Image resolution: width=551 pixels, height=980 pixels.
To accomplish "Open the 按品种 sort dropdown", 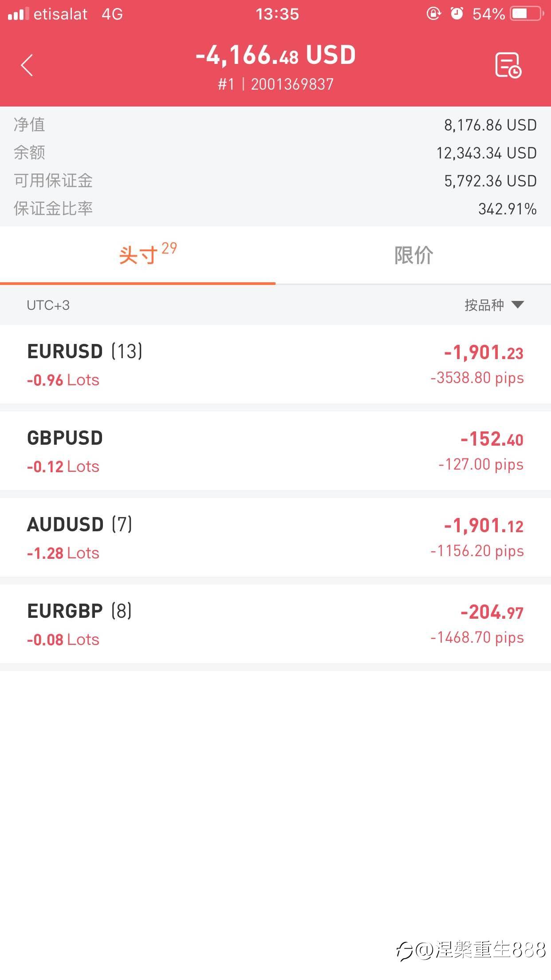I will click(x=494, y=305).
